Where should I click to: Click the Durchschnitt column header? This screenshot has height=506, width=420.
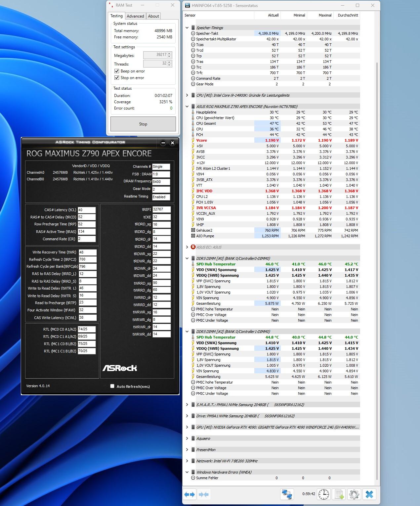347,15
